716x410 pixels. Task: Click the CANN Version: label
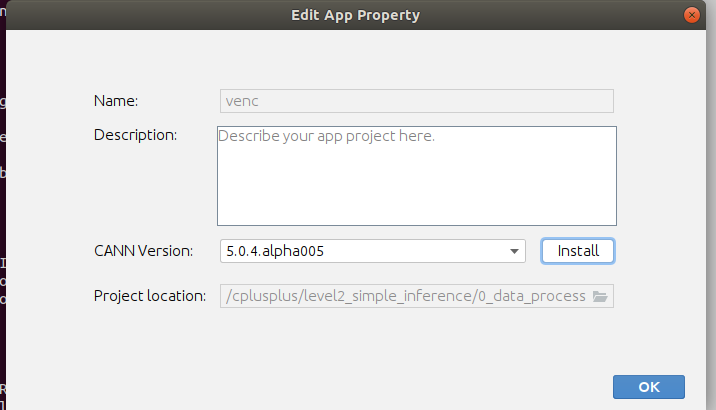pyautogui.click(x=143, y=251)
